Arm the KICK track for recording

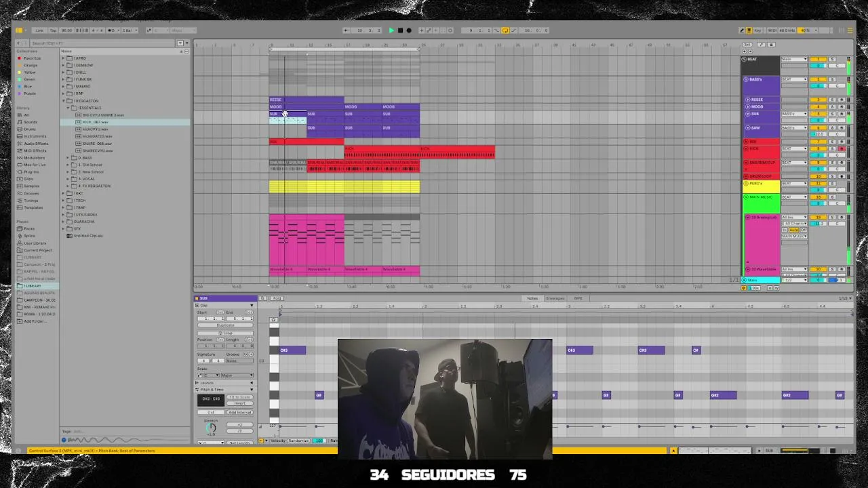(x=842, y=148)
